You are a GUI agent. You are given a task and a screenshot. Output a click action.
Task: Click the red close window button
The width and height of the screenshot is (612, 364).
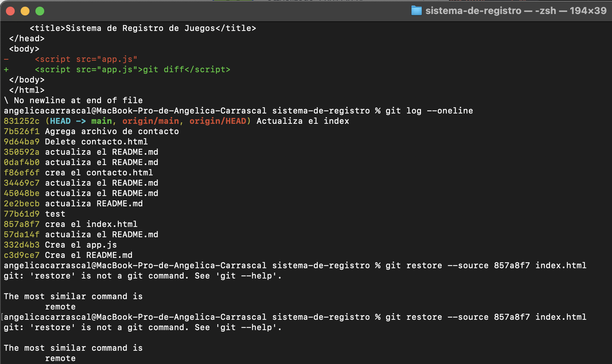(10, 11)
